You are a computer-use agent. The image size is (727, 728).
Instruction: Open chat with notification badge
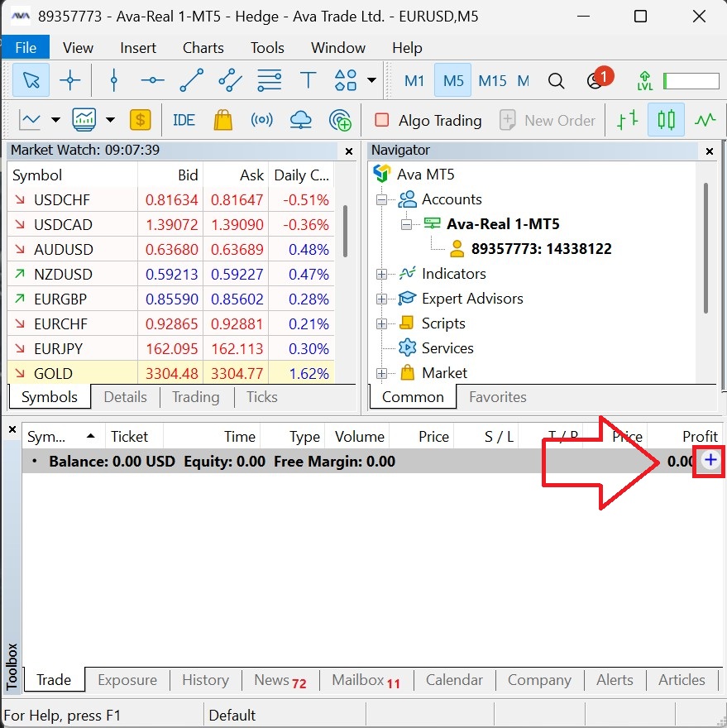click(599, 78)
